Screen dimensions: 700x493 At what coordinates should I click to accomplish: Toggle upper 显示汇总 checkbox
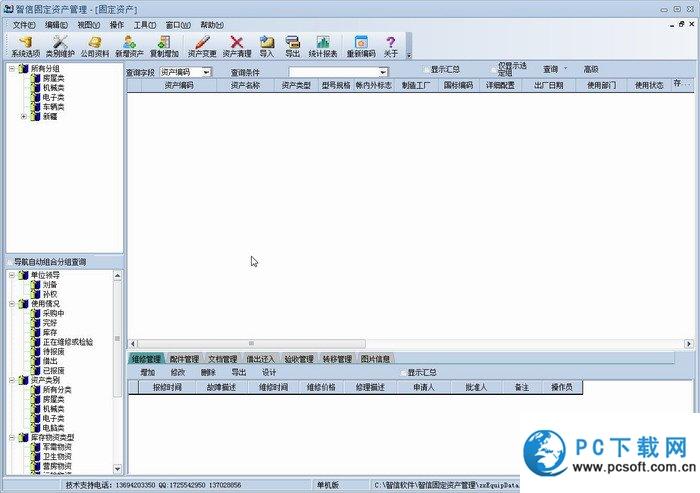[x=426, y=70]
